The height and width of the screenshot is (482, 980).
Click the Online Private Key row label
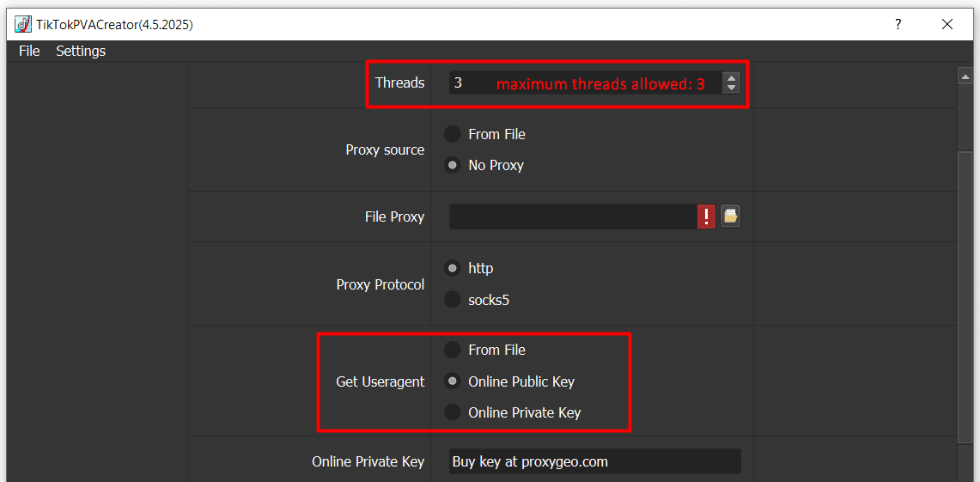coord(368,462)
